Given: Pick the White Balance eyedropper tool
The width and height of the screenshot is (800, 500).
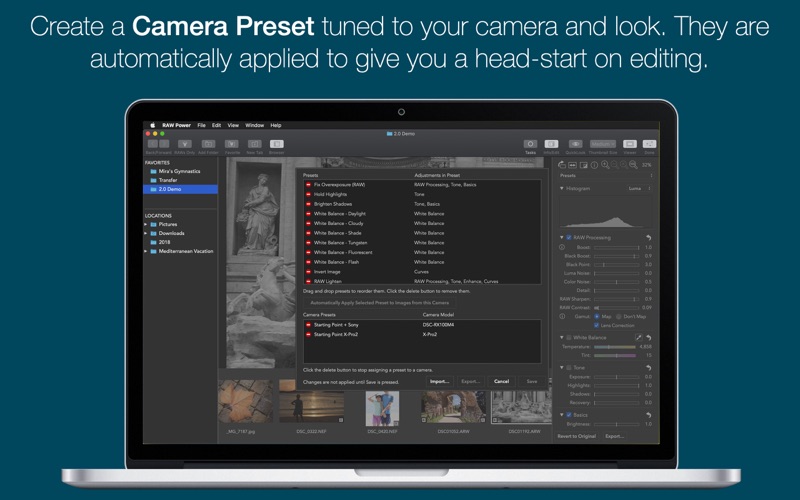Looking at the screenshot, I should coord(637,338).
